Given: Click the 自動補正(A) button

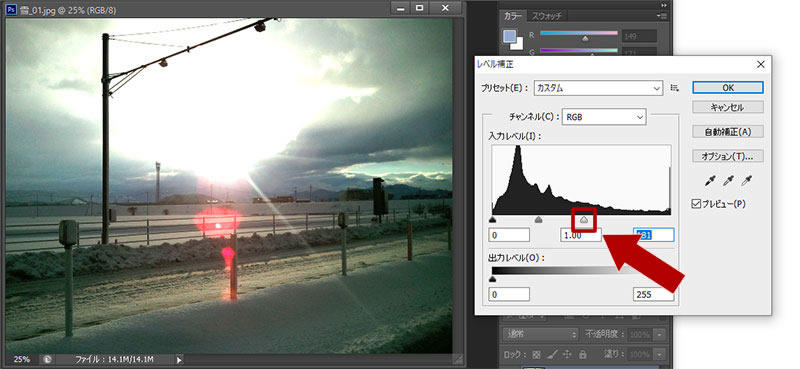Looking at the screenshot, I should tap(728, 132).
